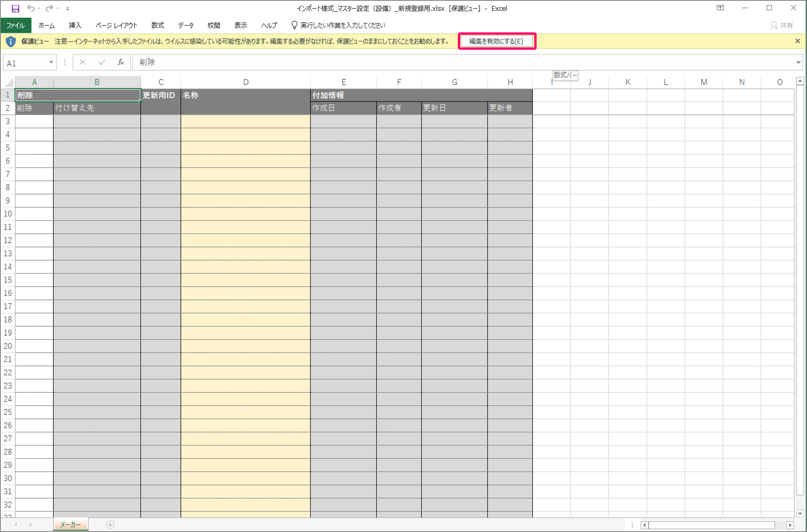Click the Insert Function fx icon

(x=120, y=62)
